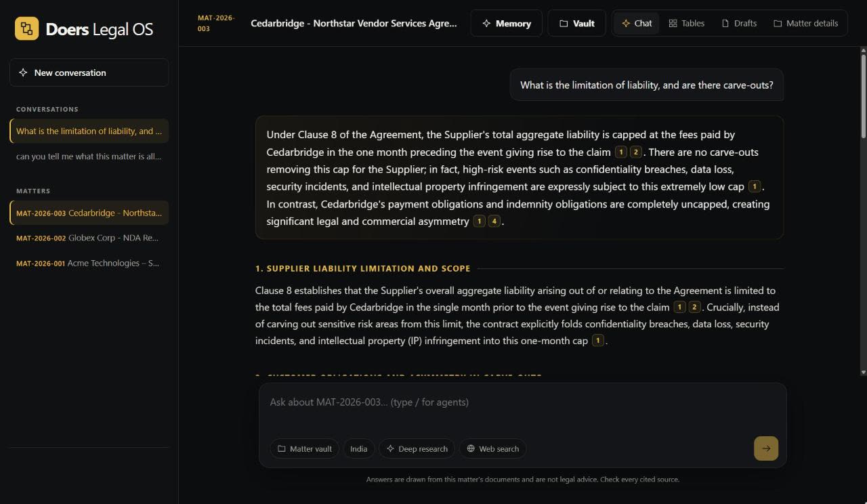Open the matter Vault
This screenshot has height=504, width=867.
tap(576, 23)
